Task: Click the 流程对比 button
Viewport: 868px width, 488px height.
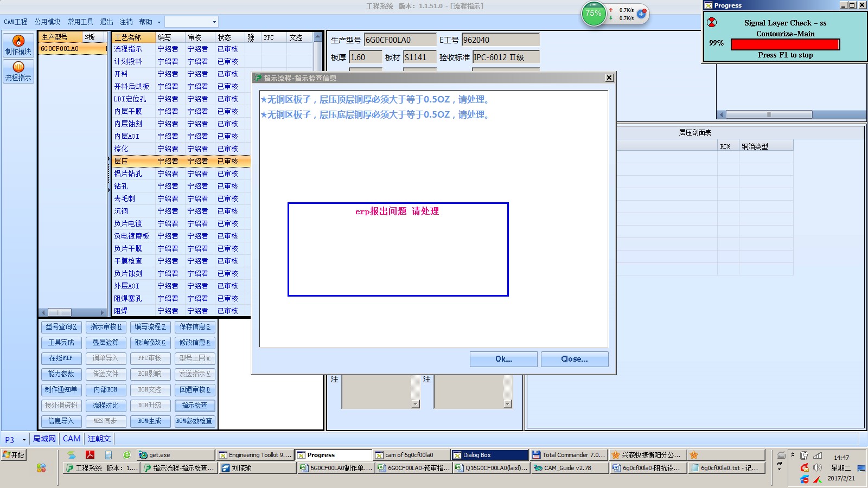Action: 106,406
